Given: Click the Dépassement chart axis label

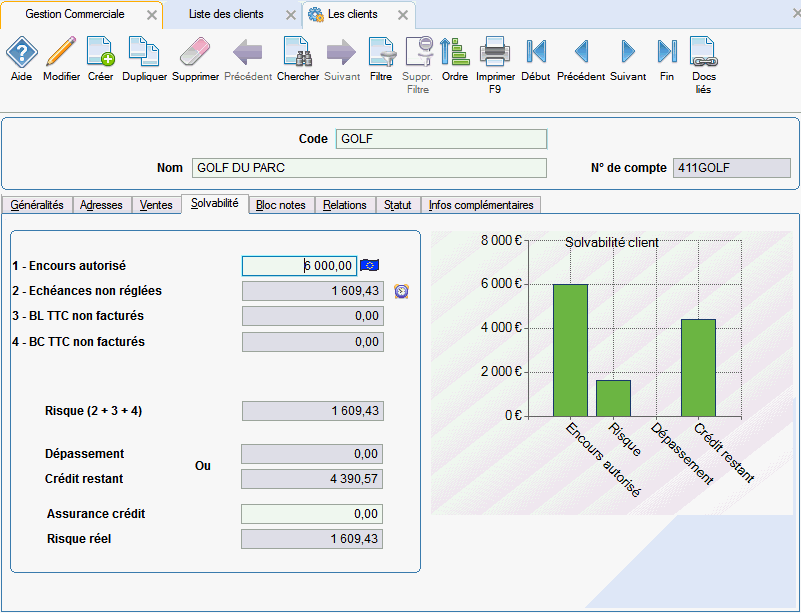Looking at the screenshot, I should click(x=681, y=454).
